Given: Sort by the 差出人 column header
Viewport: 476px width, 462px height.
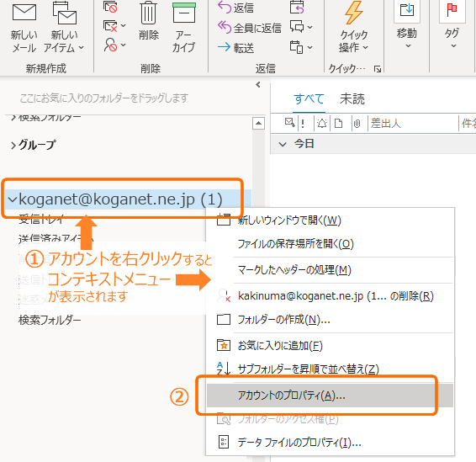Looking at the screenshot, I should click(385, 124).
